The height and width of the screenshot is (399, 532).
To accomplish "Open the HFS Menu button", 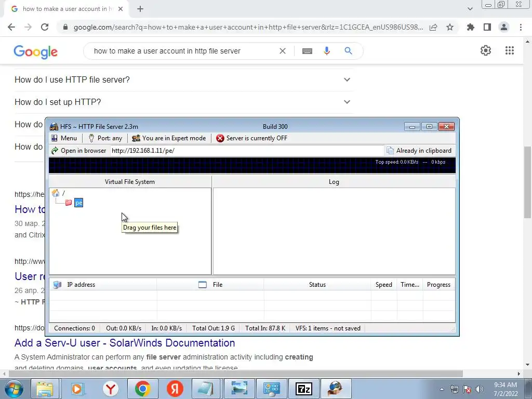I will click(x=64, y=138).
